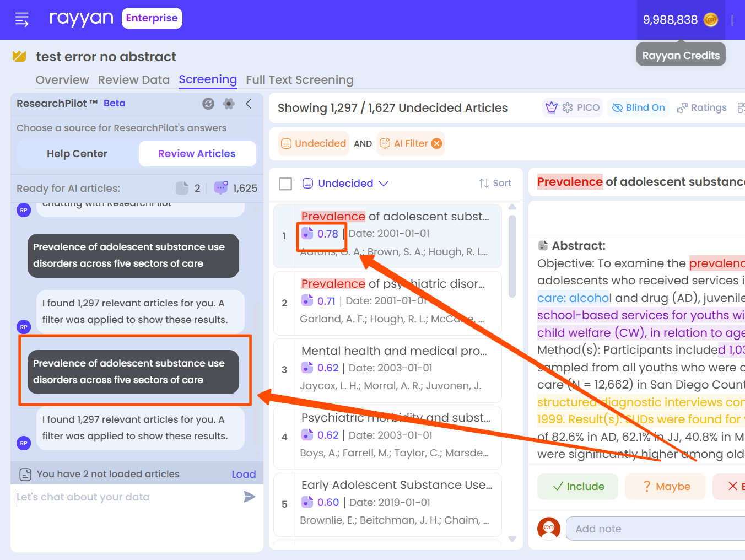
Task: Click the chat input field
Action: (128, 497)
